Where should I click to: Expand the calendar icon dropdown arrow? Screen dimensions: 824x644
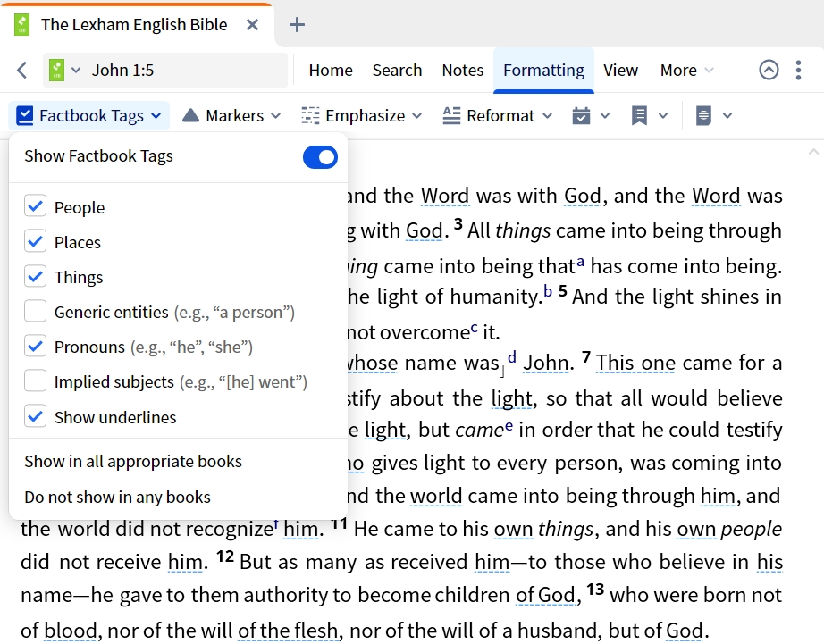605,115
